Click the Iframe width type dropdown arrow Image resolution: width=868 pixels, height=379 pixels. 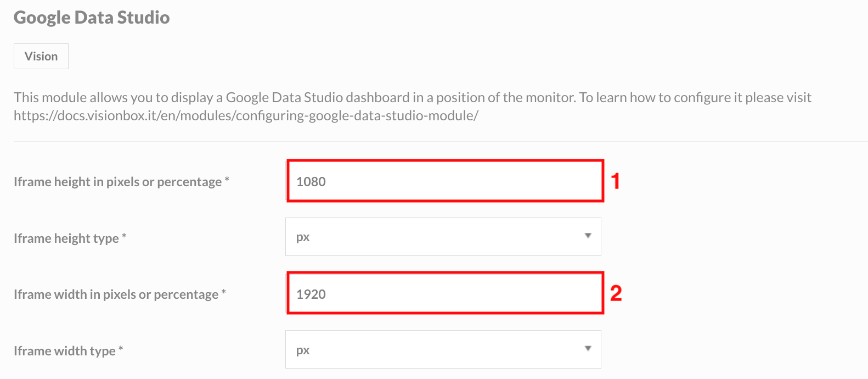pyautogui.click(x=588, y=349)
